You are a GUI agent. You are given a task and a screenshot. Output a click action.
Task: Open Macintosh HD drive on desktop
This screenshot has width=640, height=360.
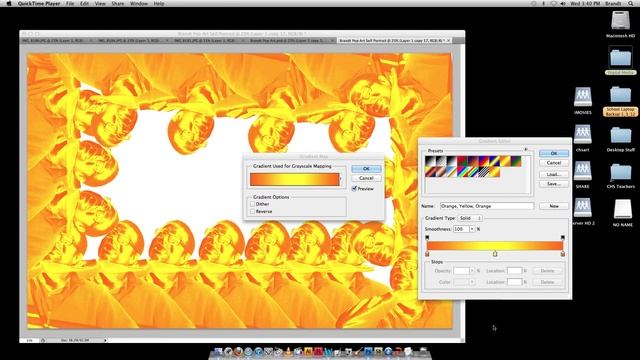click(x=620, y=20)
